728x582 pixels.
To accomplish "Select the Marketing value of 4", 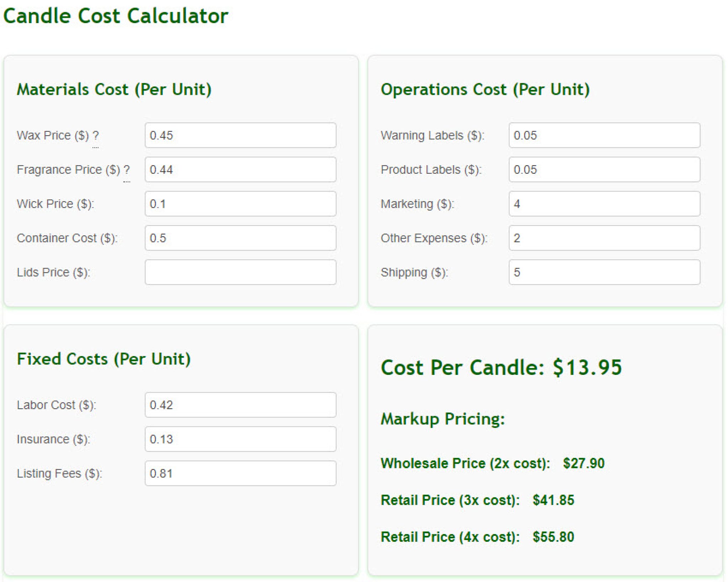I will pos(604,203).
